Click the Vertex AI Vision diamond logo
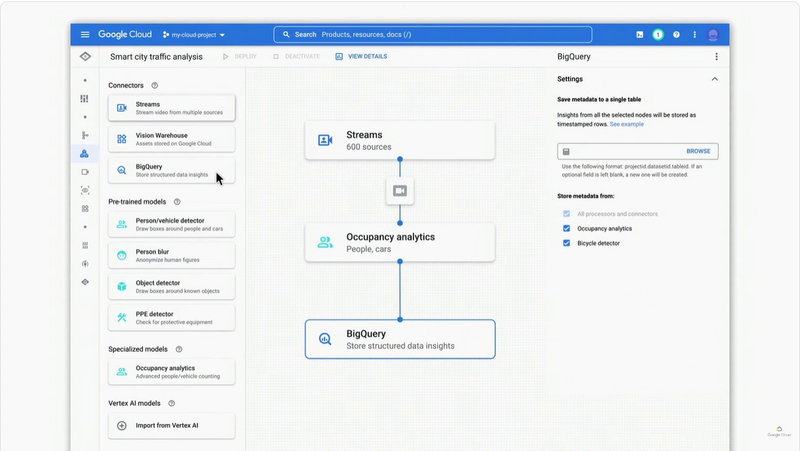The width and height of the screenshot is (800, 451). click(85, 57)
